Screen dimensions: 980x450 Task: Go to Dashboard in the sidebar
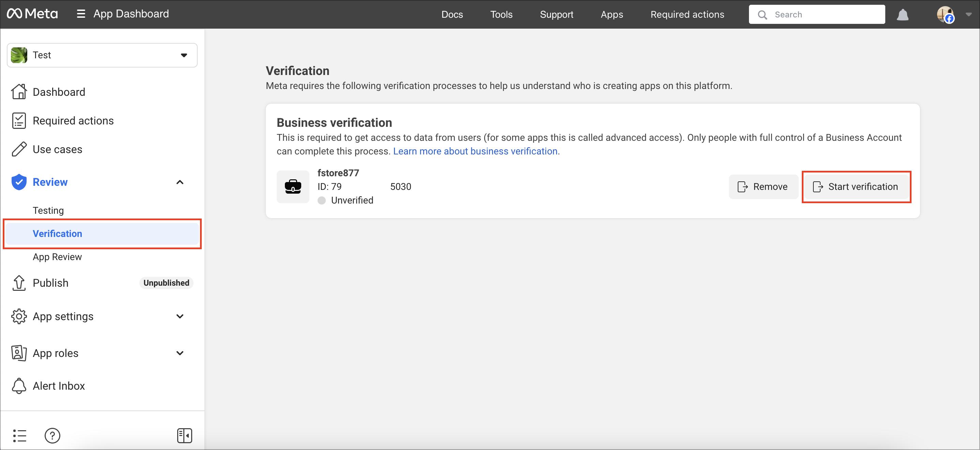pos(59,92)
